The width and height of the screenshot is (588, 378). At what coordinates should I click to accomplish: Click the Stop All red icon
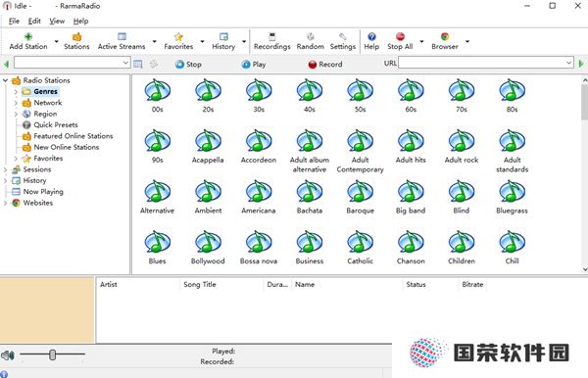tap(400, 36)
